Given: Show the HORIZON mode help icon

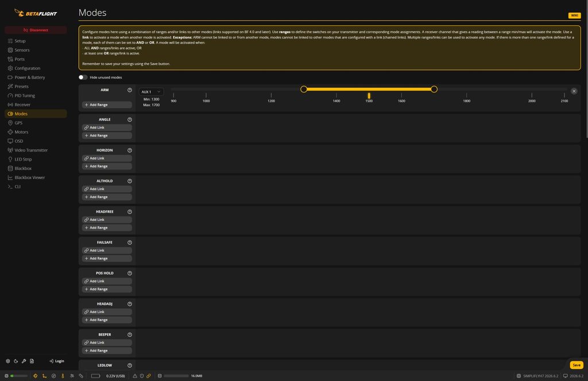Looking at the screenshot, I should (130, 150).
